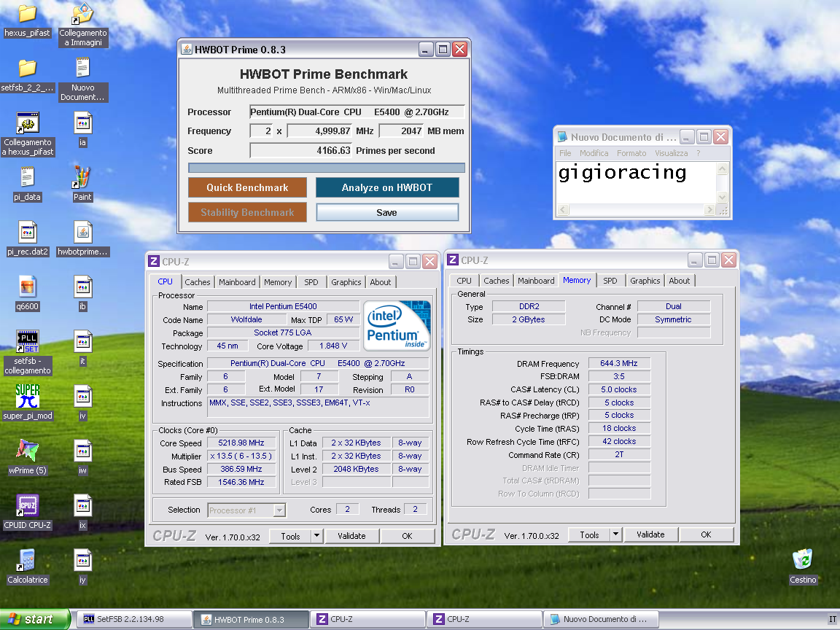Open the Processor #1 selection combo box
The image size is (840, 630).
(246, 510)
